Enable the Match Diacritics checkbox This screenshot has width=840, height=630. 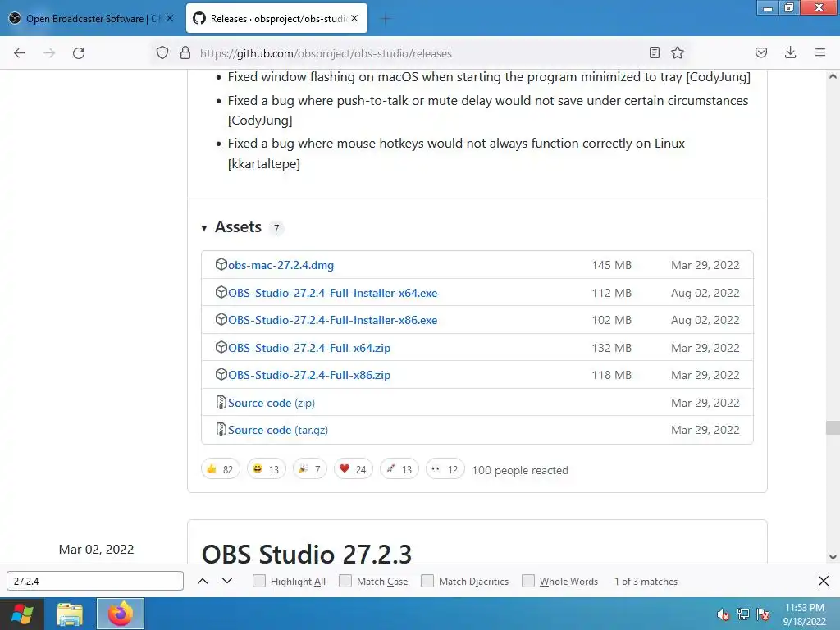[x=427, y=582]
